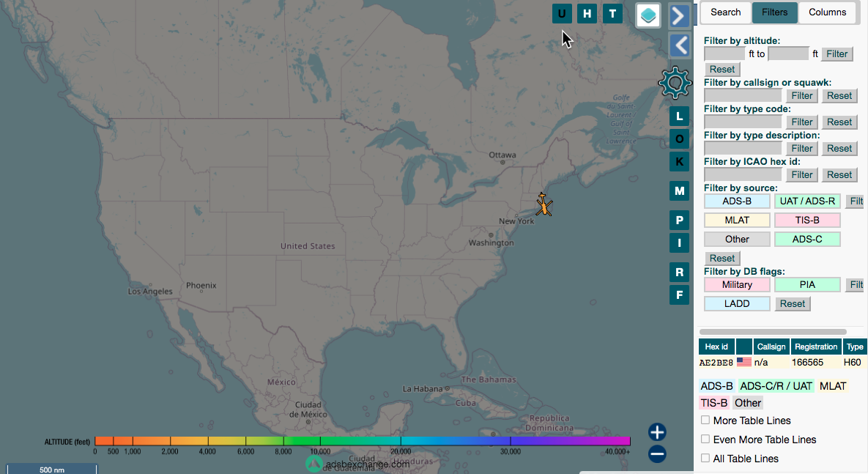Click registration 166565 in the table

pyautogui.click(x=807, y=362)
